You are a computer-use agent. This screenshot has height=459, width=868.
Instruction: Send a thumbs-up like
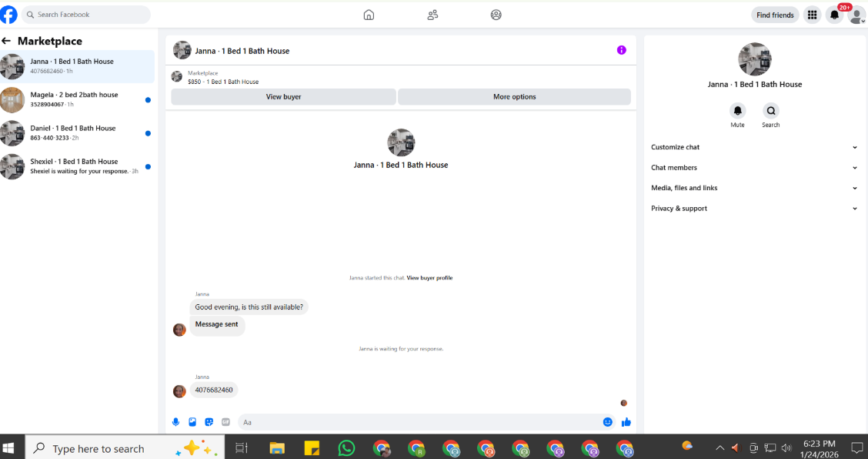coord(626,422)
